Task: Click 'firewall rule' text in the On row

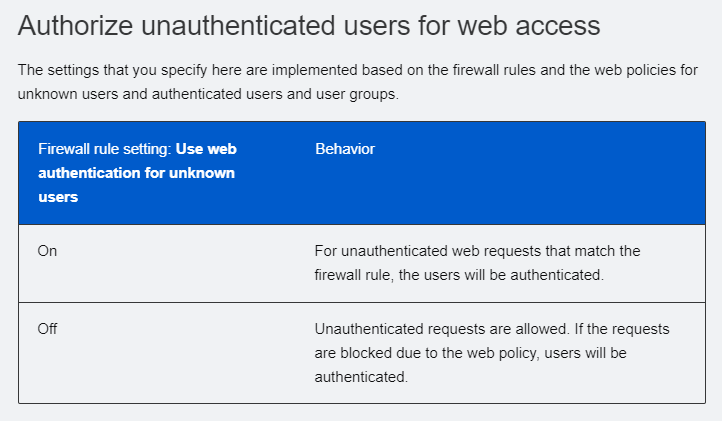Action: 353,275
